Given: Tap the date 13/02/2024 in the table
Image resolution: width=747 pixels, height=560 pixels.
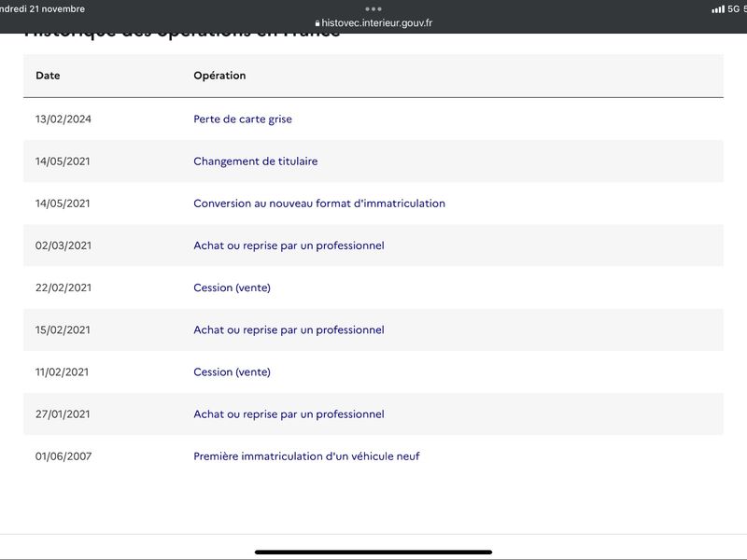Looking at the screenshot, I should (63, 119).
